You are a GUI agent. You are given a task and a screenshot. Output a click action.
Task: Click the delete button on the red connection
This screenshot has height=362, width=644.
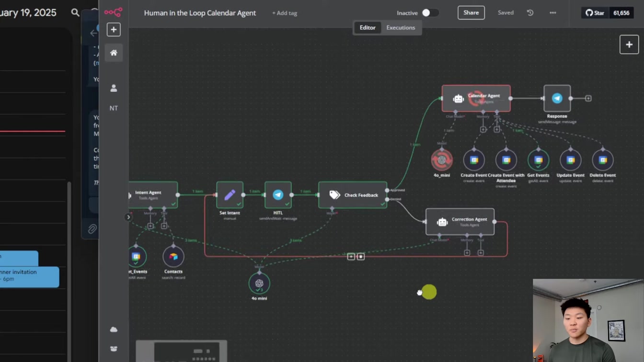click(x=361, y=257)
